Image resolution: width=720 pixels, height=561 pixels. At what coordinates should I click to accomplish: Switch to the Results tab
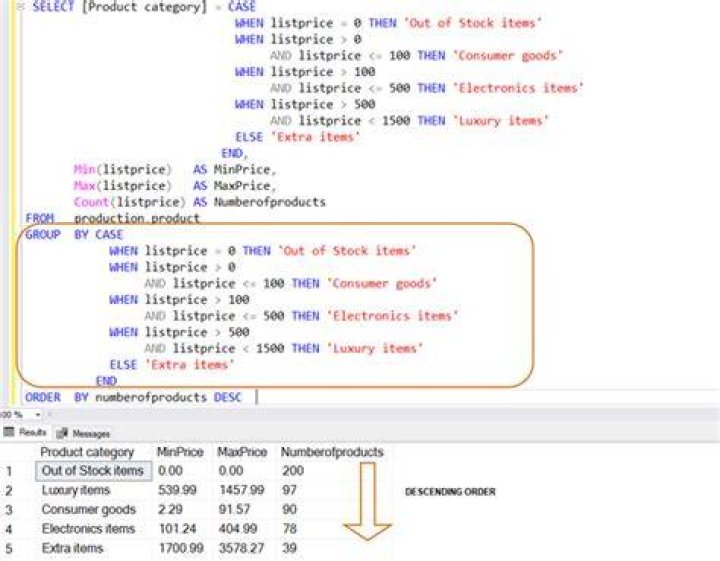(25, 432)
